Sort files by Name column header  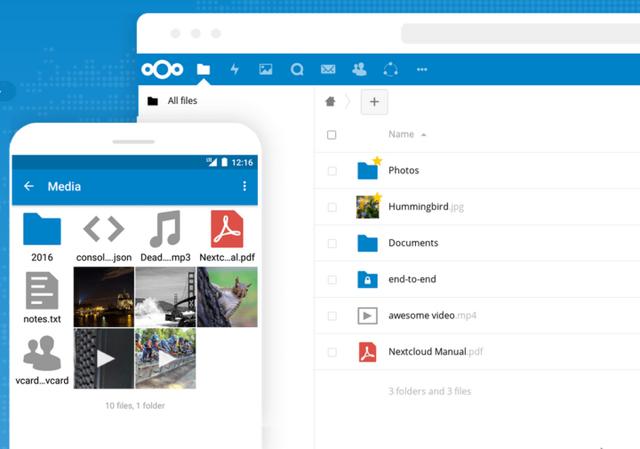click(x=401, y=134)
